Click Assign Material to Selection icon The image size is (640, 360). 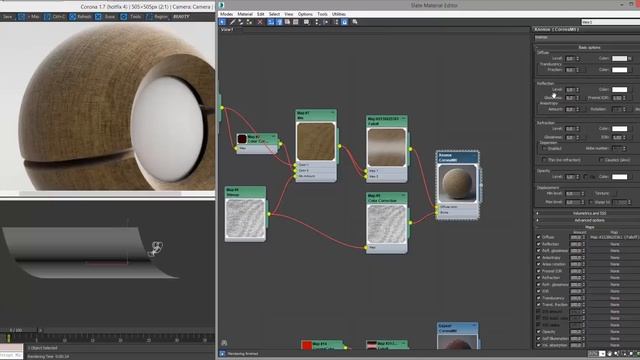249,22
